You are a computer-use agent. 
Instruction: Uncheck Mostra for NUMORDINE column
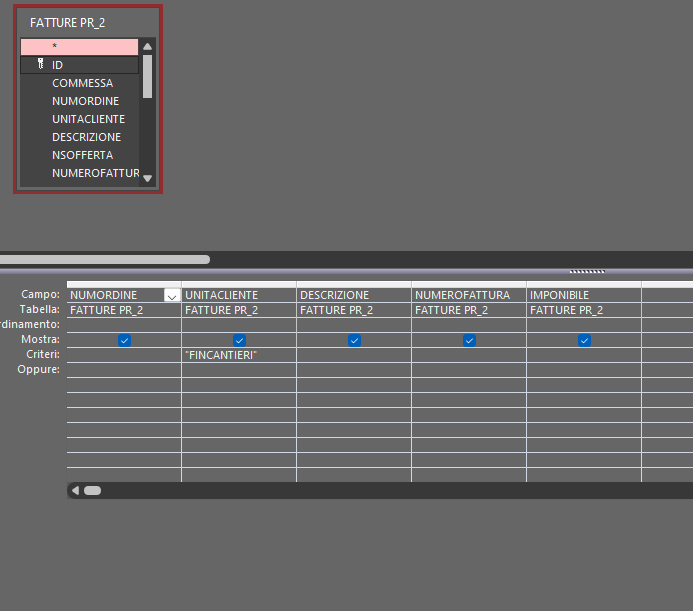pyautogui.click(x=125, y=340)
